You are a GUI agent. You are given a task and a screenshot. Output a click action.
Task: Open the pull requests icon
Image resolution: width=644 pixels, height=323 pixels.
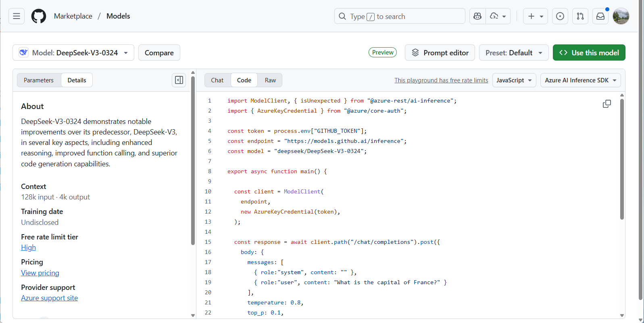point(580,16)
